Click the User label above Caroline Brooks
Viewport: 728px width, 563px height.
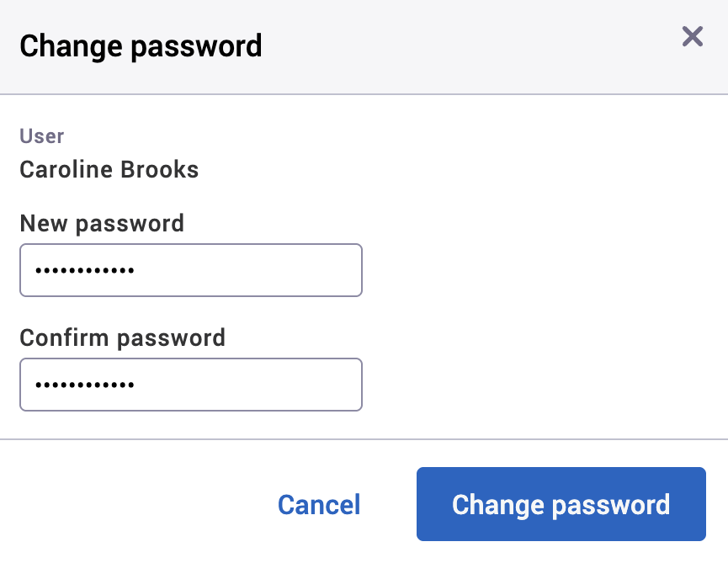pyautogui.click(x=41, y=135)
